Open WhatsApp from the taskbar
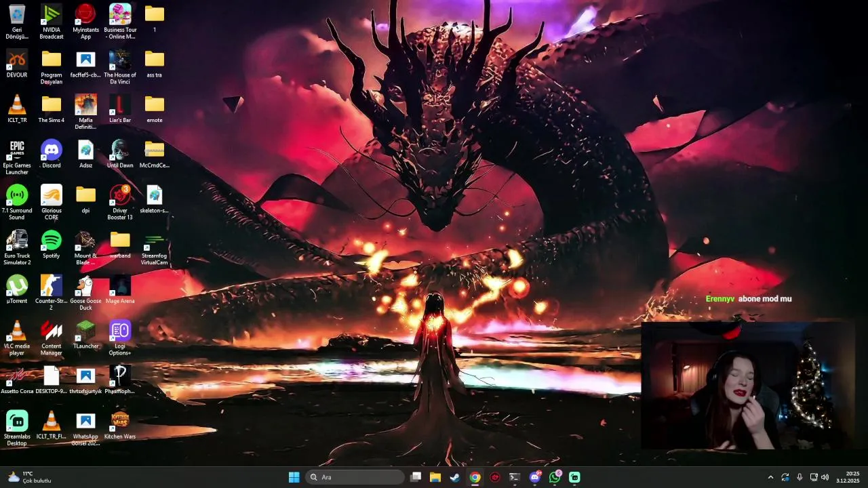 point(555,477)
